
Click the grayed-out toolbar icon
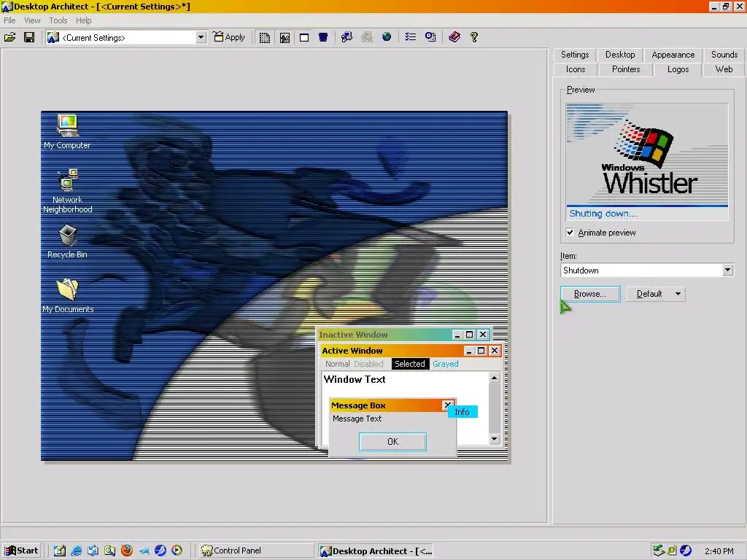[x=367, y=37]
